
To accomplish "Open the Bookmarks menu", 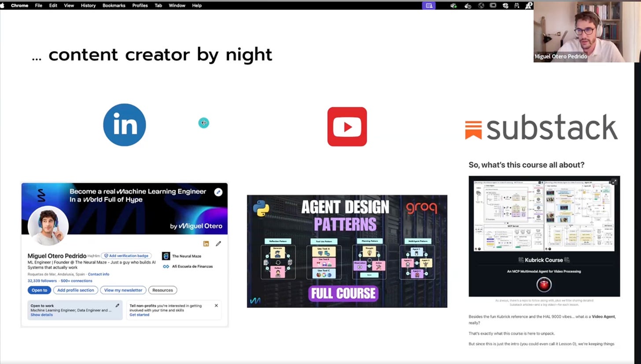I will point(114,5).
